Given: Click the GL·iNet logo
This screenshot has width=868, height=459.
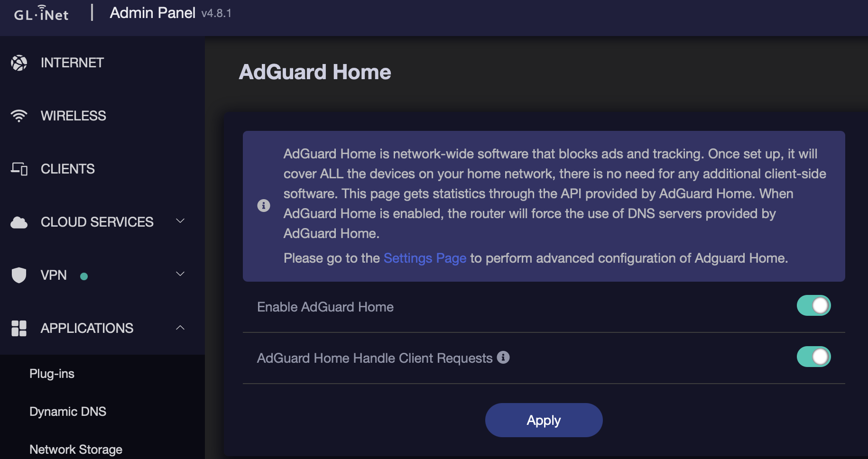Looking at the screenshot, I should click(41, 13).
